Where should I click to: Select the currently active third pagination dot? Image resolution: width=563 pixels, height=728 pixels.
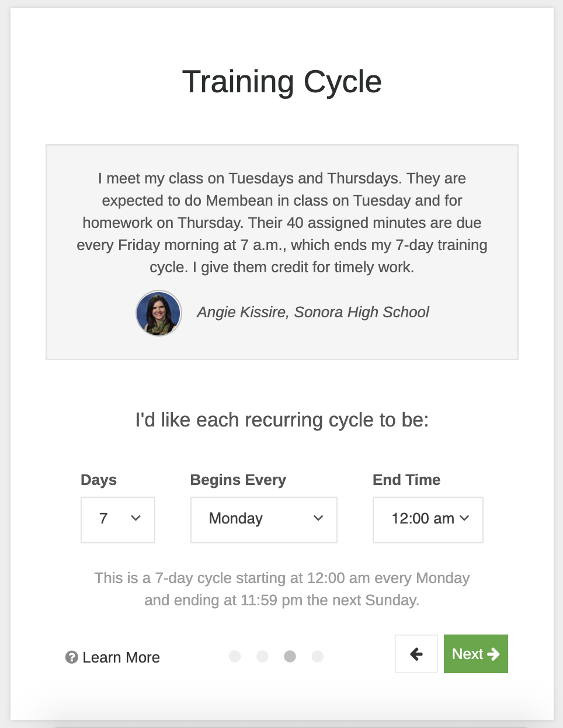pyautogui.click(x=290, y=656)
